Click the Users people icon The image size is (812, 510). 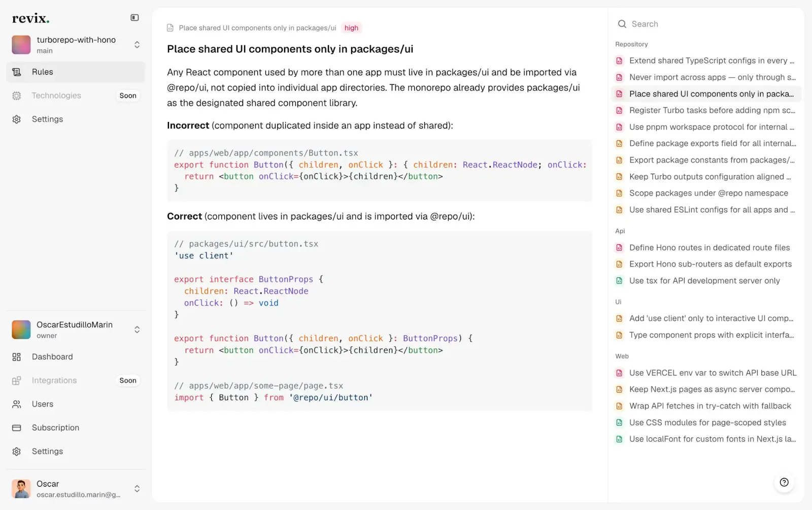point(17,404)
